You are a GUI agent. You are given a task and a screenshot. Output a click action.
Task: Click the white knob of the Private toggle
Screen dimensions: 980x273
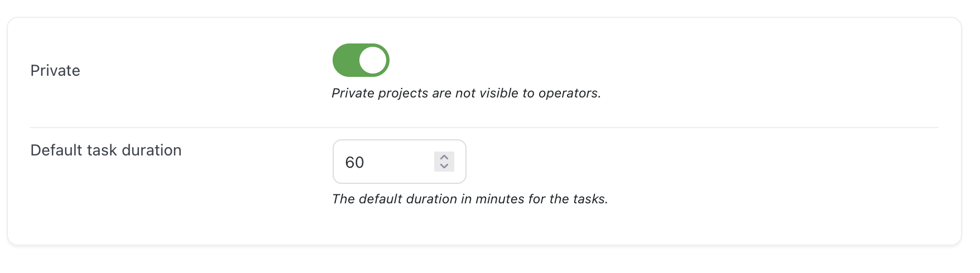click(373, 60)
